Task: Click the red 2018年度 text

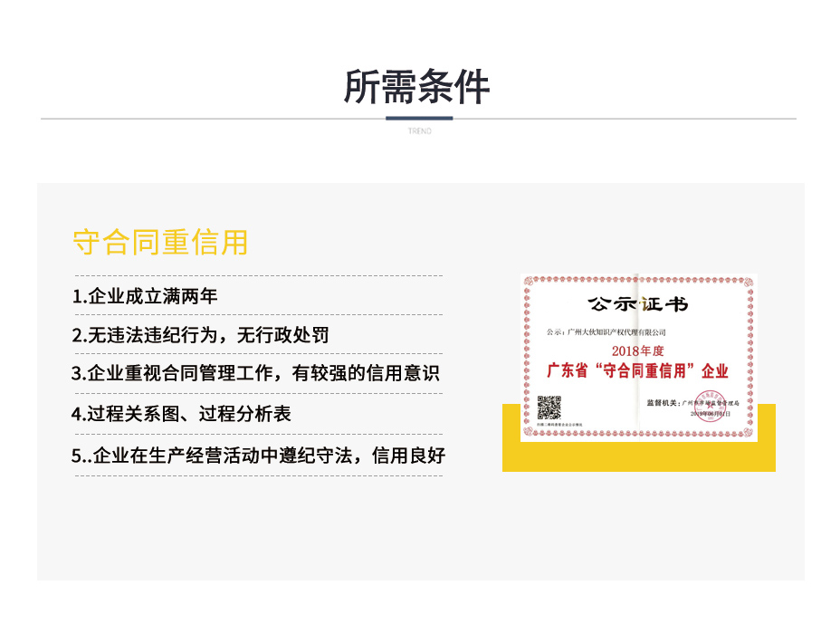Action: coord(638,350)
